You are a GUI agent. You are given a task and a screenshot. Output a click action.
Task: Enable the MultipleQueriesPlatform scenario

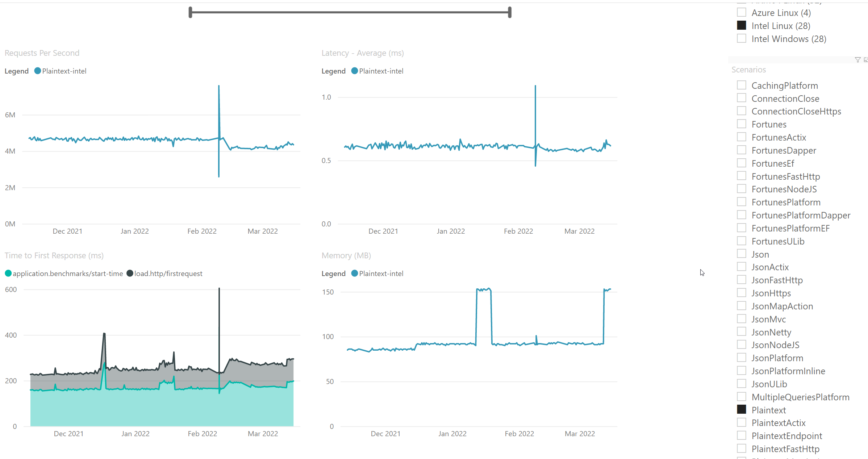(x=742, y=397)
